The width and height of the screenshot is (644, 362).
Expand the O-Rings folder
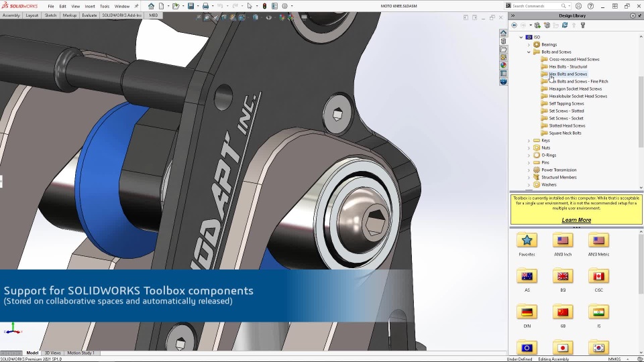529,156
